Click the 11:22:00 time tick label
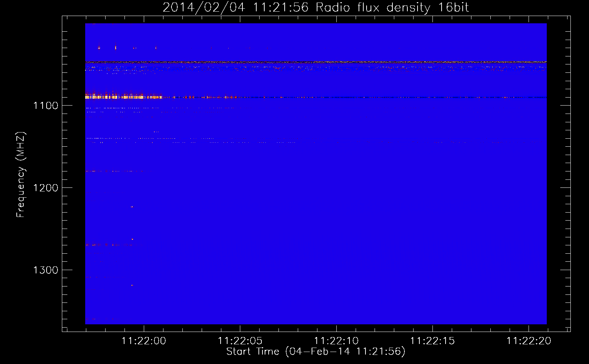This screenshot has height=364, width=589. click(144, 341)
